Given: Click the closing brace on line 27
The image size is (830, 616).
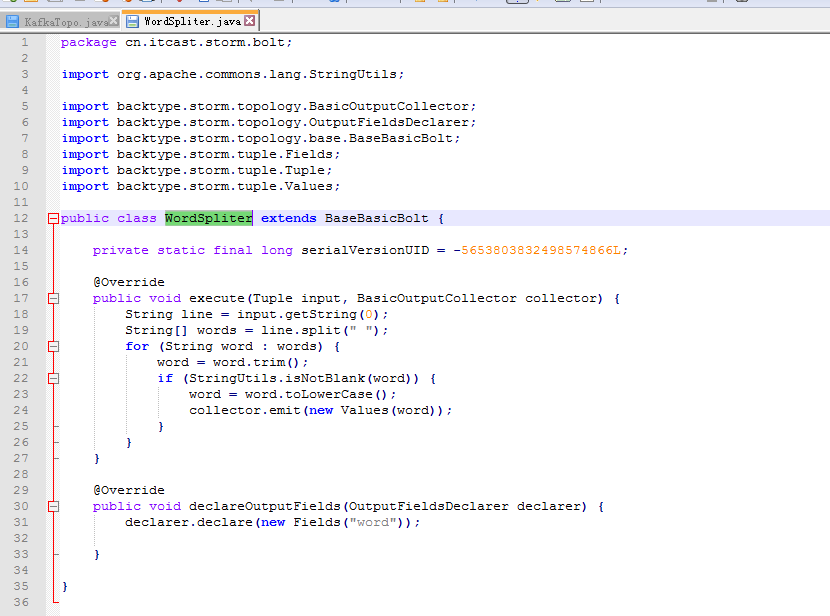Looking at the screenshot, I should point(97,458).
